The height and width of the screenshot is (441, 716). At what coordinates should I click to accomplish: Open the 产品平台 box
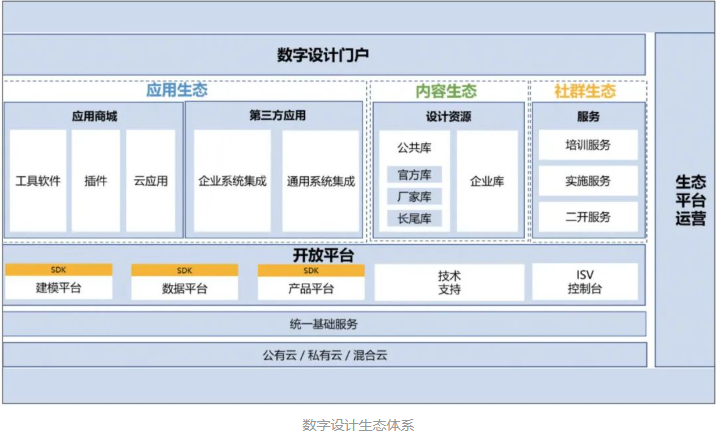311,289
